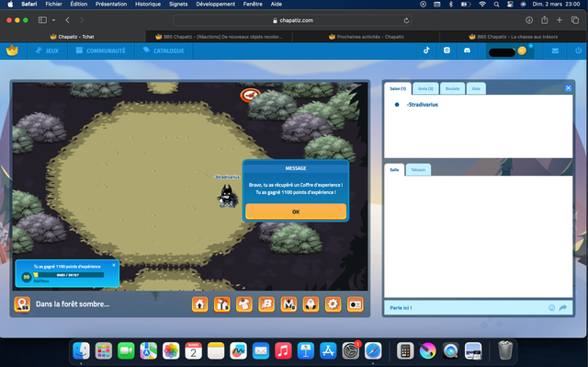Open System Settings in the Dock
The image size is (588, 367).
tap(351, 350)
